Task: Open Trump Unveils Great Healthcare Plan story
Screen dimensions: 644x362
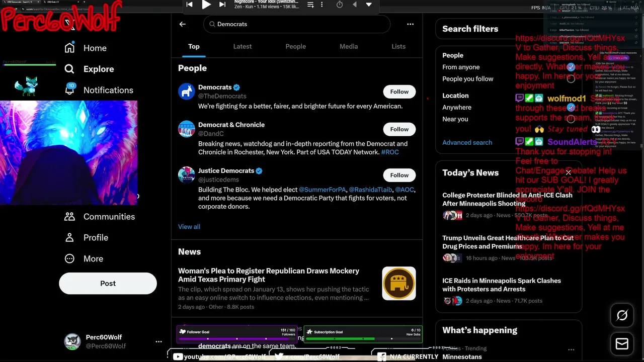Action: pos(508,242)
